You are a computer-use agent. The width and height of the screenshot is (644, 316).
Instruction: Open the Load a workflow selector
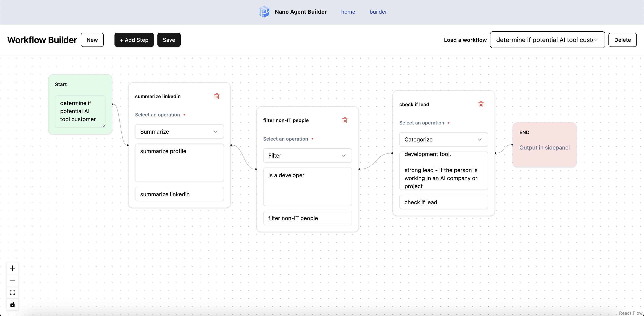(547, 40)
